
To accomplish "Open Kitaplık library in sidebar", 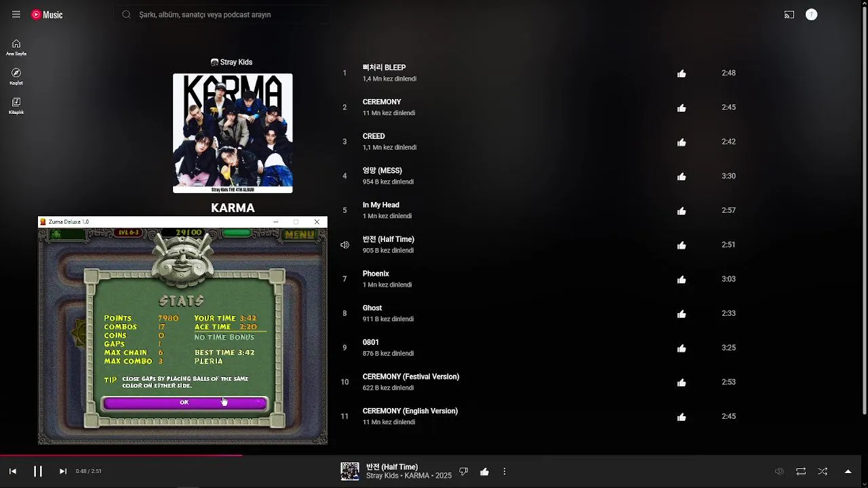I will click(16, 106).
